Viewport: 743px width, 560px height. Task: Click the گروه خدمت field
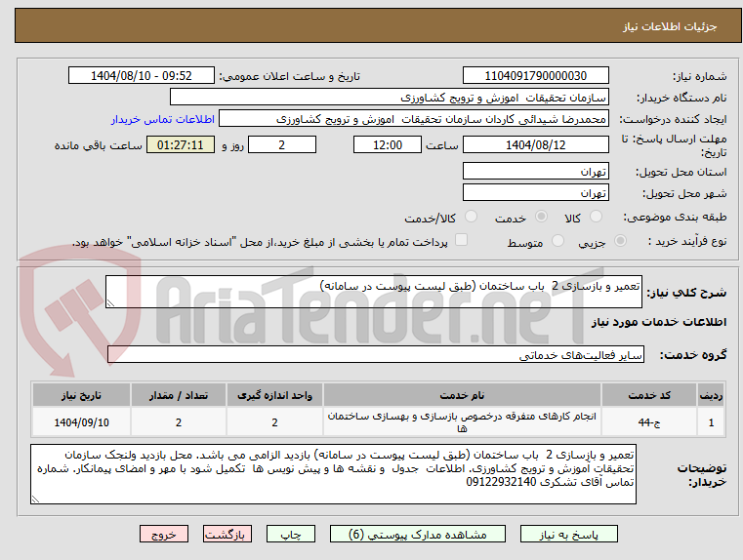376,354
